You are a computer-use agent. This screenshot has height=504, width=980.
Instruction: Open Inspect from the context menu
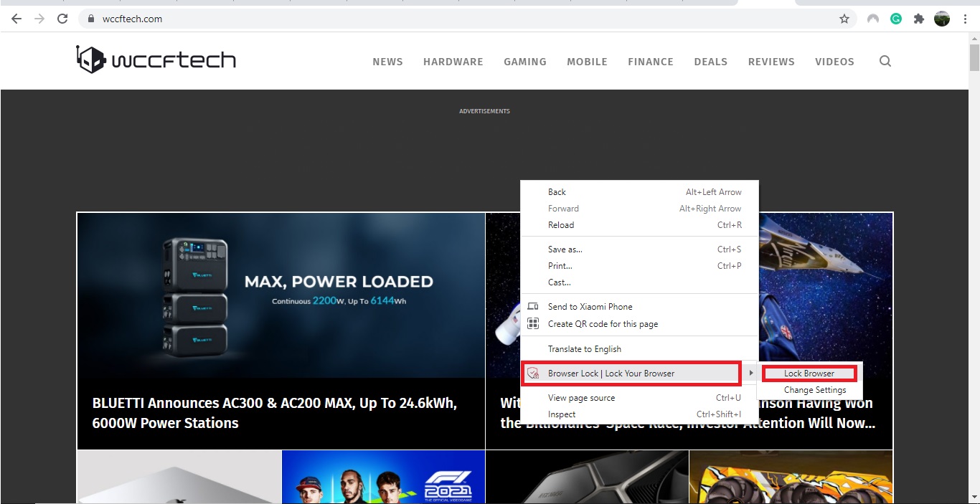click(562, 414)
